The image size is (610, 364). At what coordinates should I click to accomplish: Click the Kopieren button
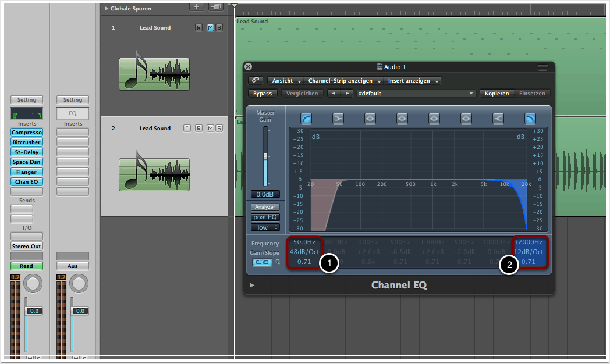[x=496, y=94]
